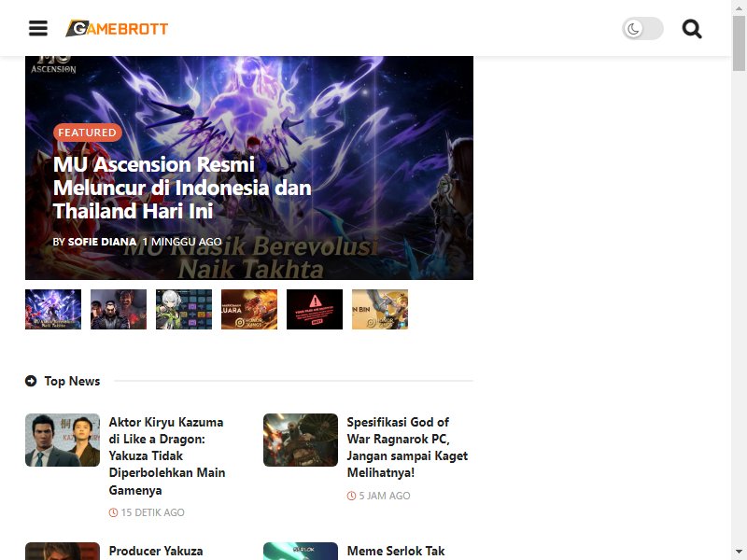Open author Sofie Diana's profile
The height and width of the screenshot is (560, 747).
[102, 242]
